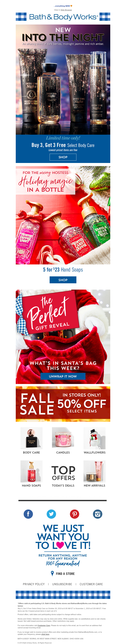Open the Twitter social icon

point(51,514)
